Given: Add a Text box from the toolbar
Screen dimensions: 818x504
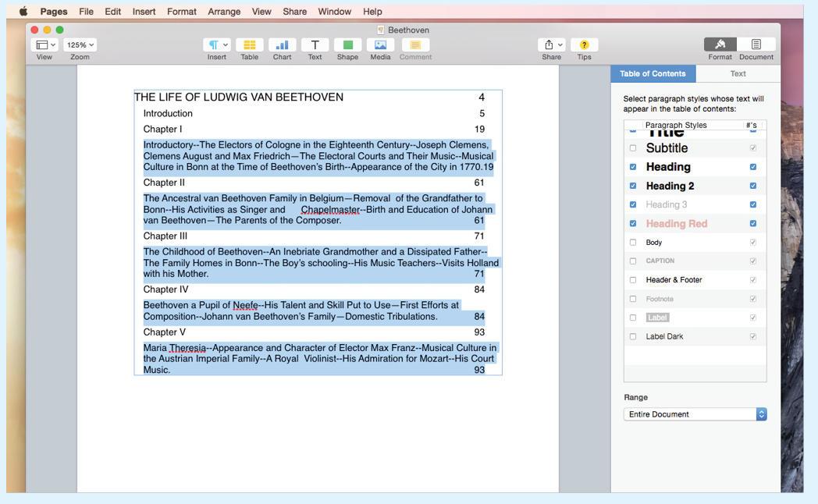Looking at the screenshot, I should [x=315, y=44].
